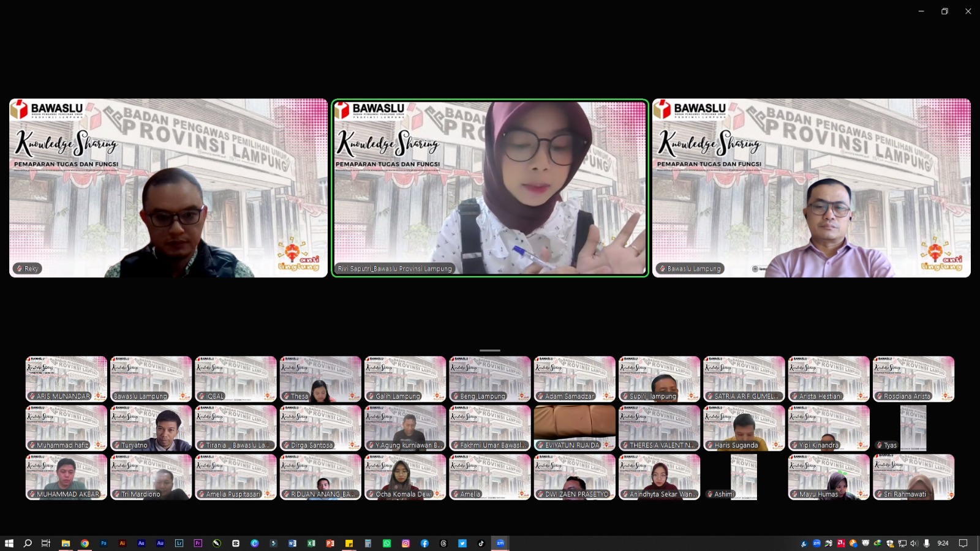Viewport: 980px width, 551px height.
Task: Click the system tray volume speaker icon
Action: point(914,543)
